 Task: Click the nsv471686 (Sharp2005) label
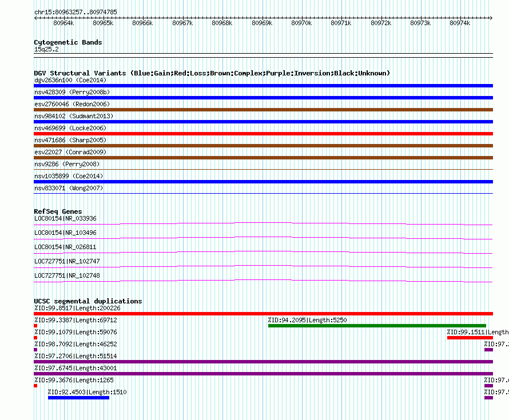70,140
